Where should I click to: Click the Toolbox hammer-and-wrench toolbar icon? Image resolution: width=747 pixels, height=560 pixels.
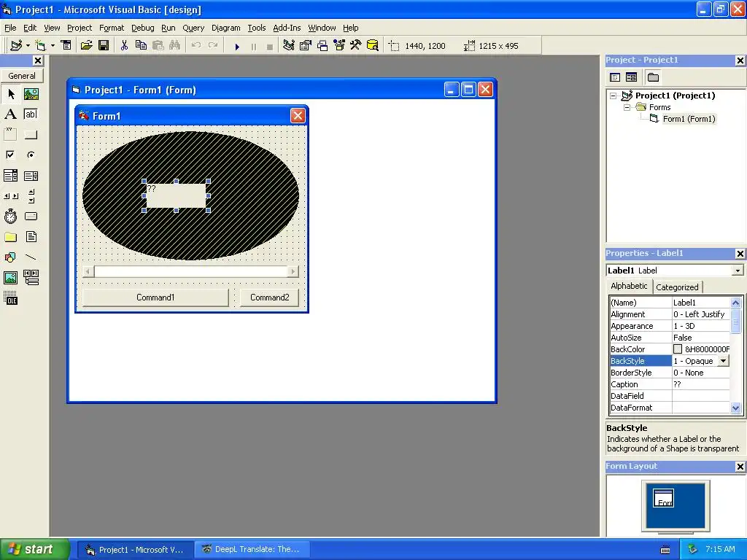click(356, 45)
